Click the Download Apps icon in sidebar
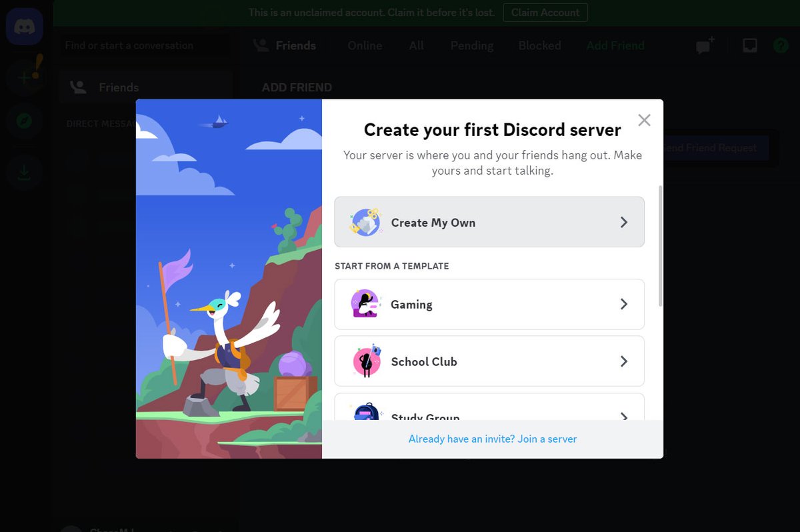The width and height of the screenshot is (800, 532). pos(24,172)
